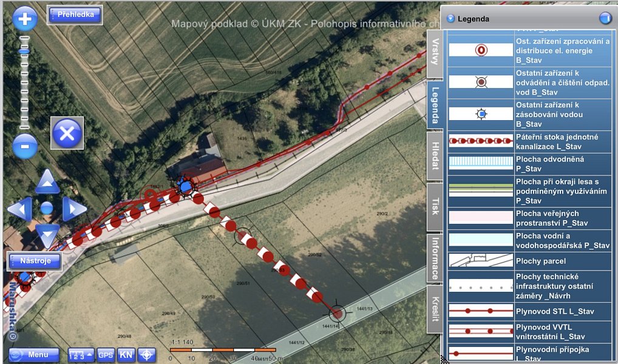This screenshot has width=618, height=364.
Task: Toggle the GPS button
Action: coord(106,355)
